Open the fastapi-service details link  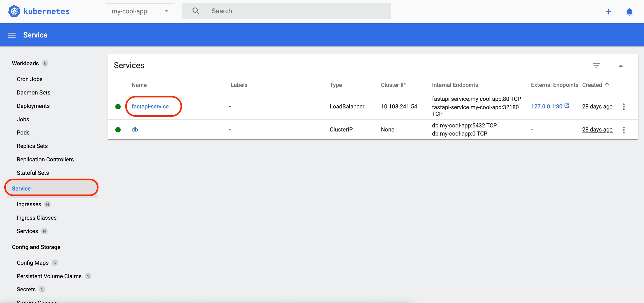click(150, 106)
